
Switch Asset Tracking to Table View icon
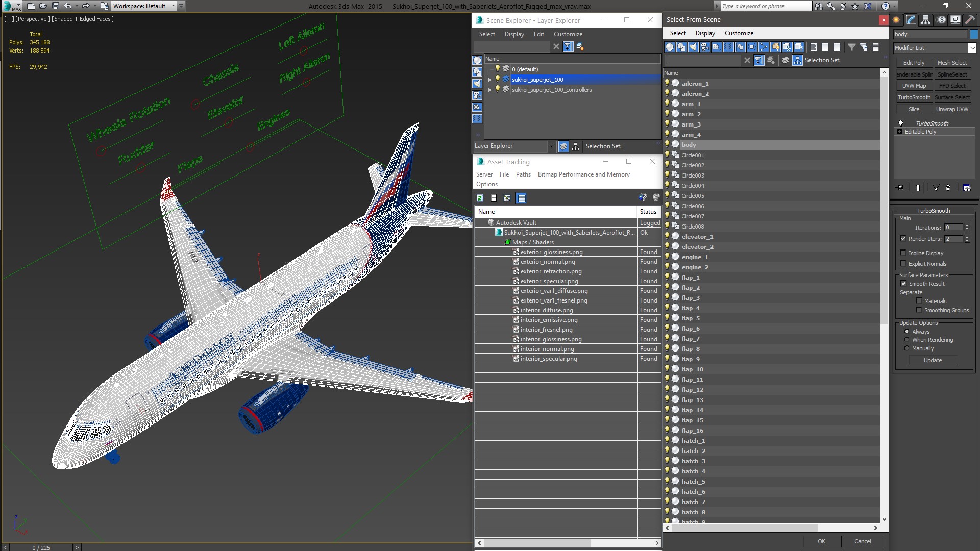[x=521, y=198]
